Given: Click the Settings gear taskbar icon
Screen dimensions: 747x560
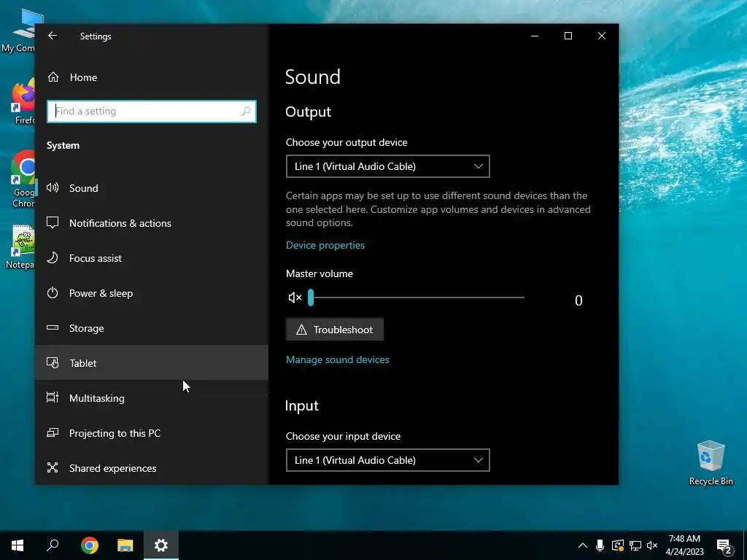Looking at the screenshot, I should tap(161, 545).
